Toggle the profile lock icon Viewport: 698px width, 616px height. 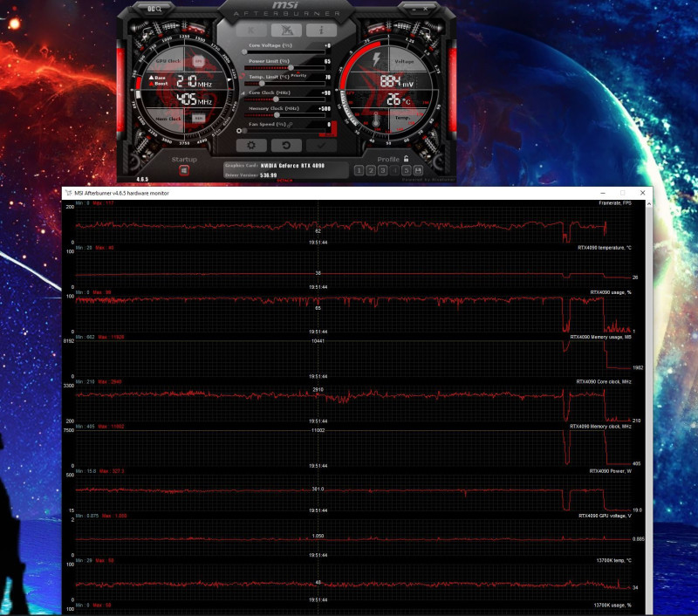pos(406,159)
